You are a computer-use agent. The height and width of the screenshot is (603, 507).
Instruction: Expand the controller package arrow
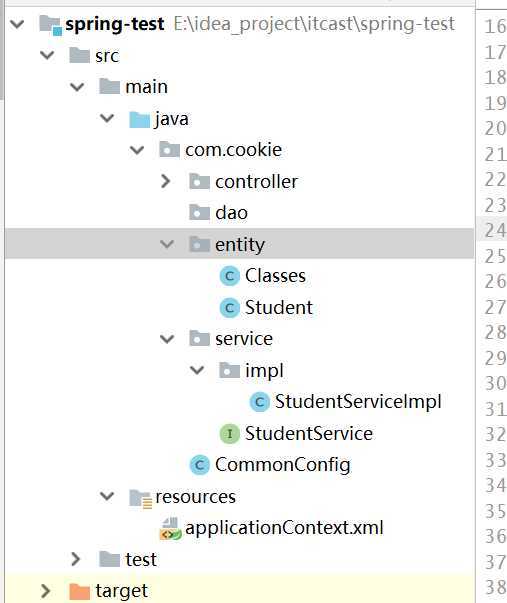point(166,181)
